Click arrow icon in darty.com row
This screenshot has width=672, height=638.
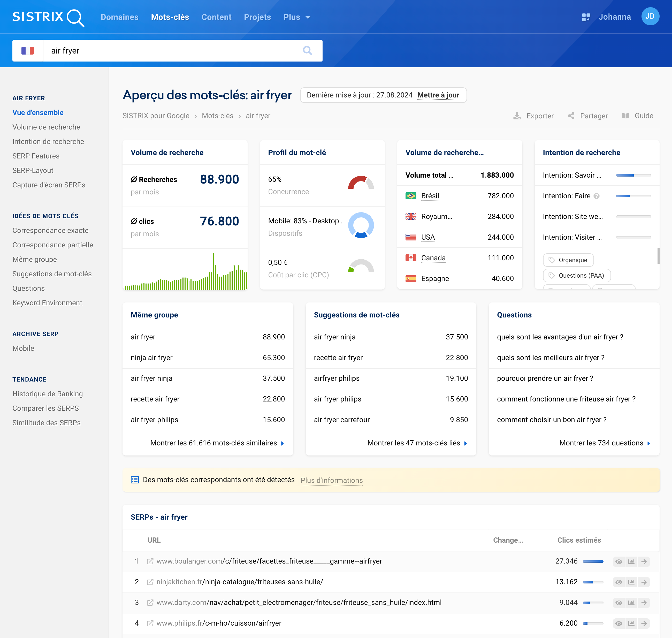(x=644, y=603)
